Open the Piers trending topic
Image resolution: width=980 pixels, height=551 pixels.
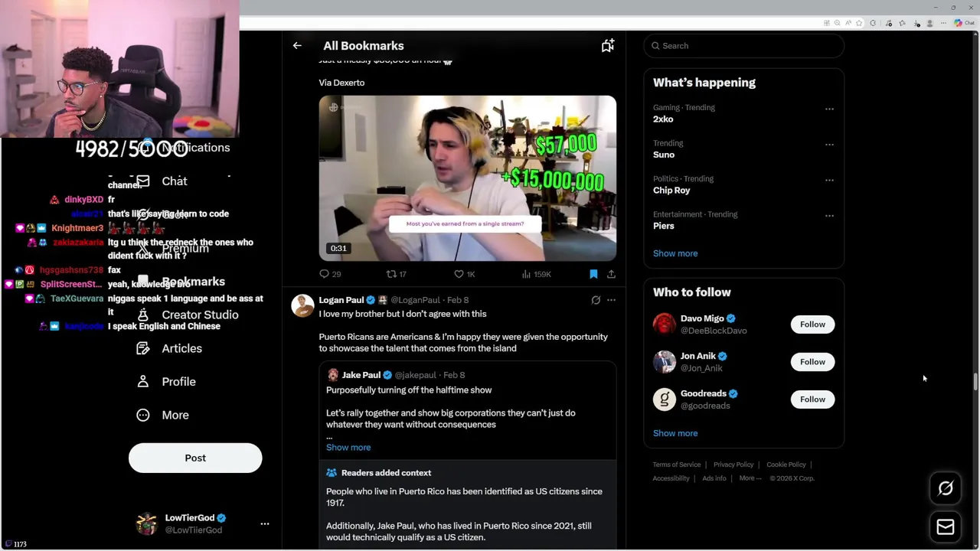click(664, 226)
